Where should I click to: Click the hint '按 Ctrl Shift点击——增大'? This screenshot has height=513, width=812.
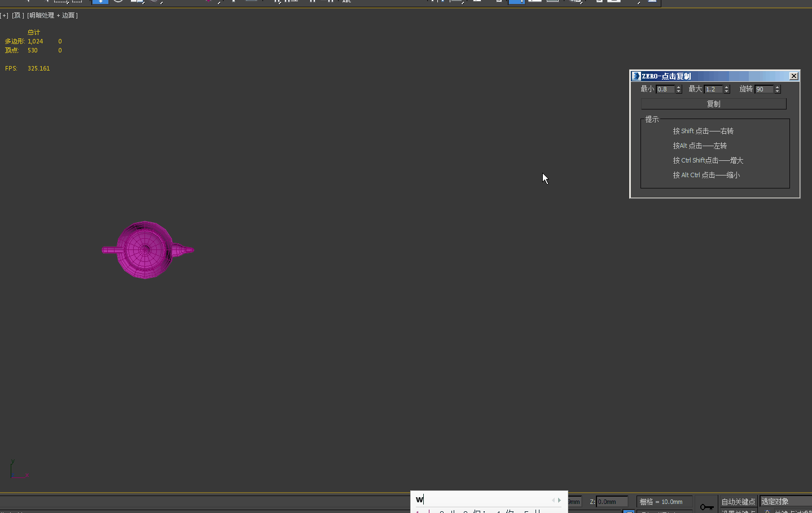click(x=708, y=160)
